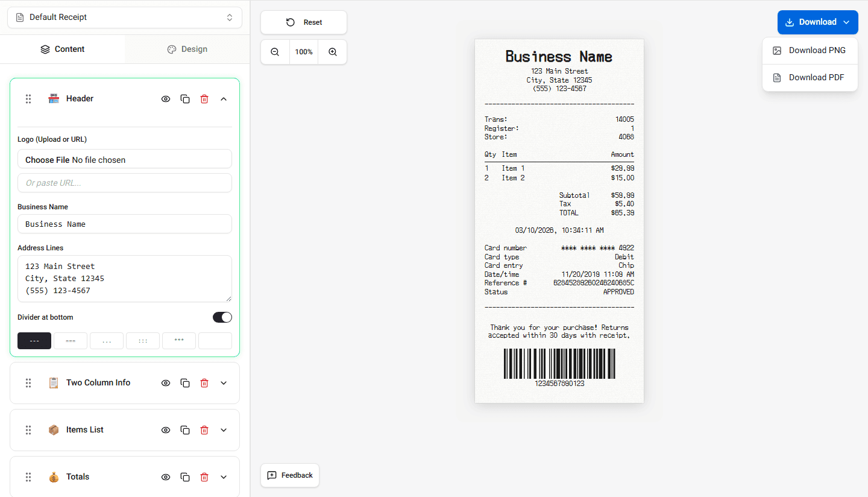868x497 pixels.
Task: Open the Default Receipt template selector
Action: point(124,17)
